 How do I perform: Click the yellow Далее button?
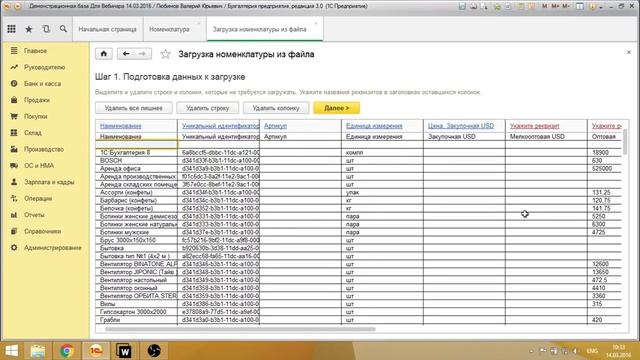click(337, 108)
